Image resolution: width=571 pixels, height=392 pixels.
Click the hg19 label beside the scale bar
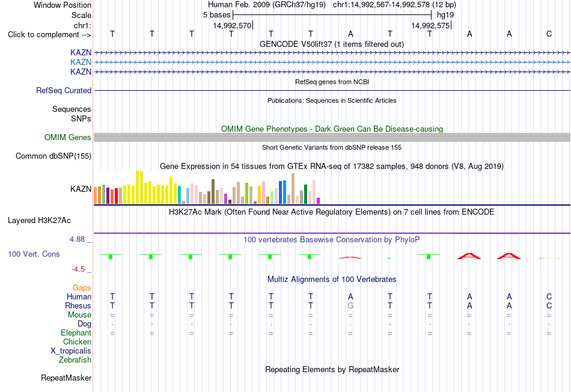click(445, 15)
